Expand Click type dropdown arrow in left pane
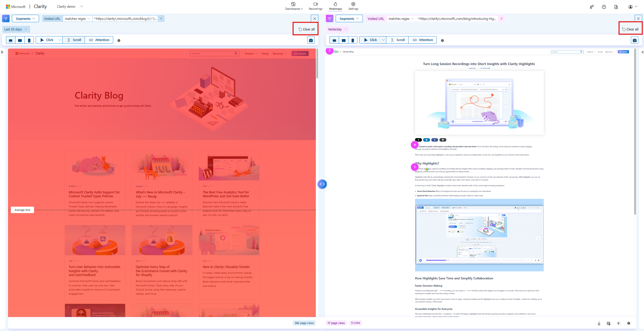Screen dimensions: 644x331 click(x=59, y=40)
